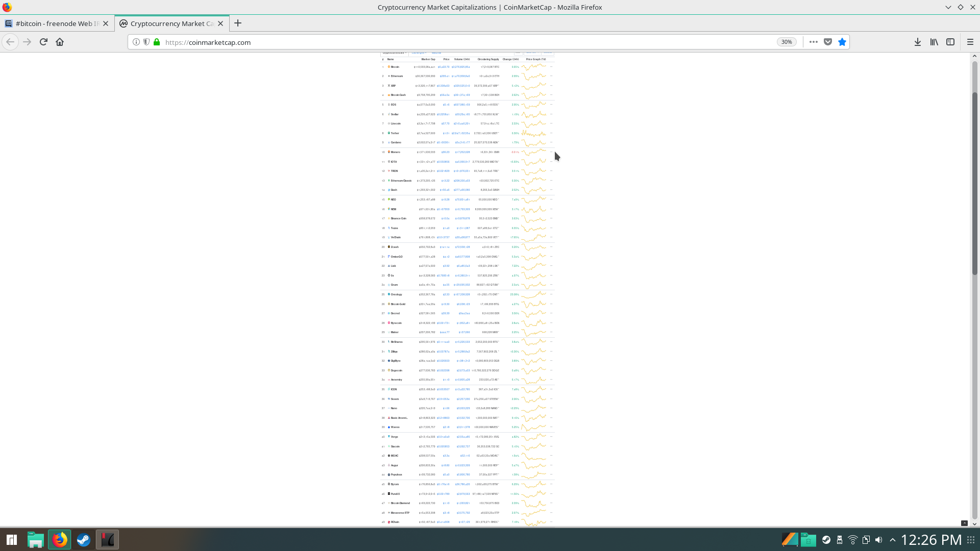This screenshot has width=980, height=551.
Task: Reload the CoinMarketCap page
Action: [43, 42]
